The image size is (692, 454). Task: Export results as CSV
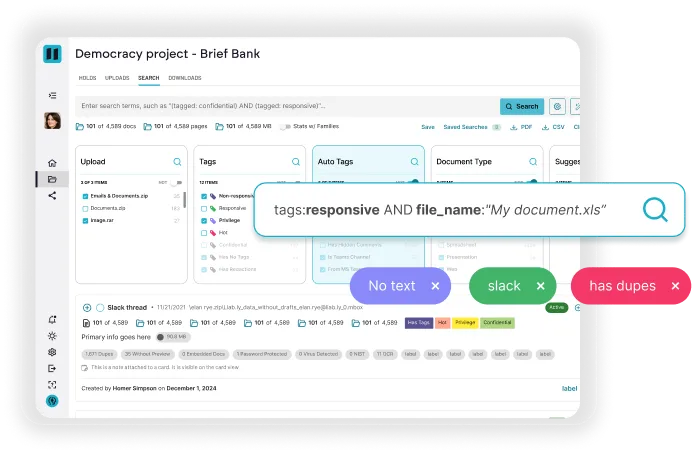[x=553, y=127]
